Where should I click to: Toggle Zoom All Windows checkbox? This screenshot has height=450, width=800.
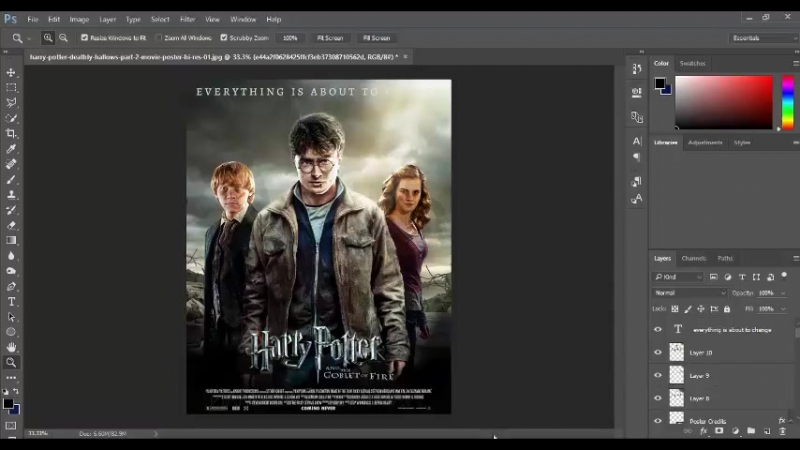click(159, 38)
